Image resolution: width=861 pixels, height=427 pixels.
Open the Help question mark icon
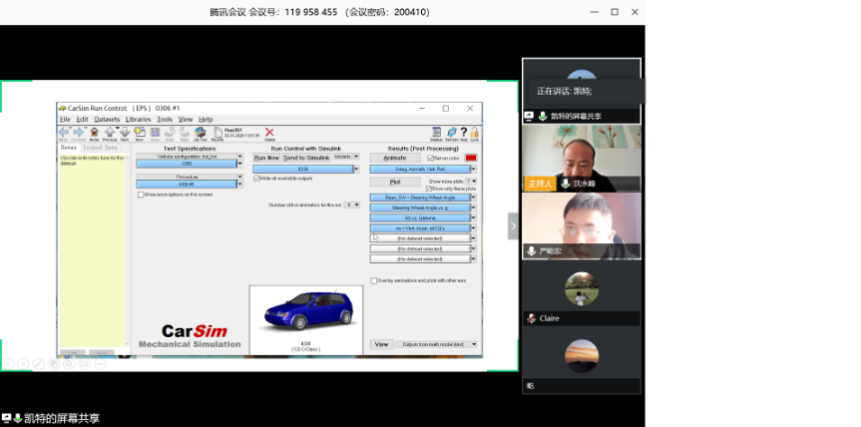pos(463,131)
